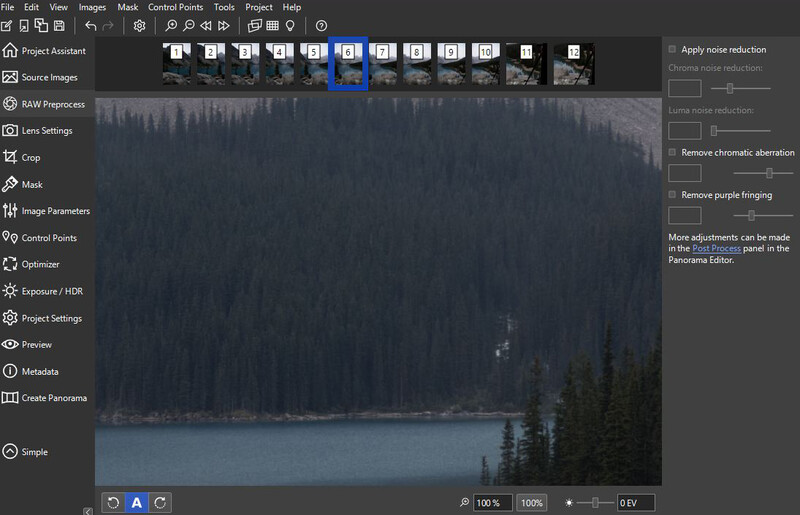
Task: Open the Preview sidebar tab
Action: [x=47, y=345]
